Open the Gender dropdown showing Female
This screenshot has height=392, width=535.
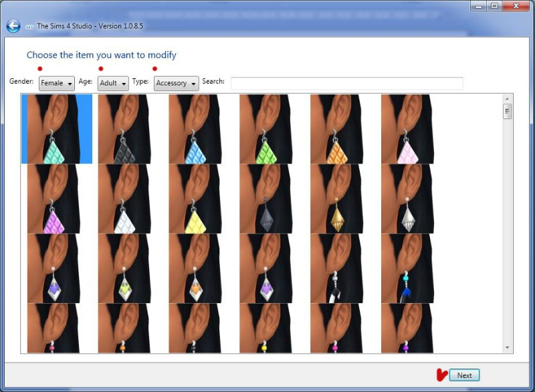point(57,83)
